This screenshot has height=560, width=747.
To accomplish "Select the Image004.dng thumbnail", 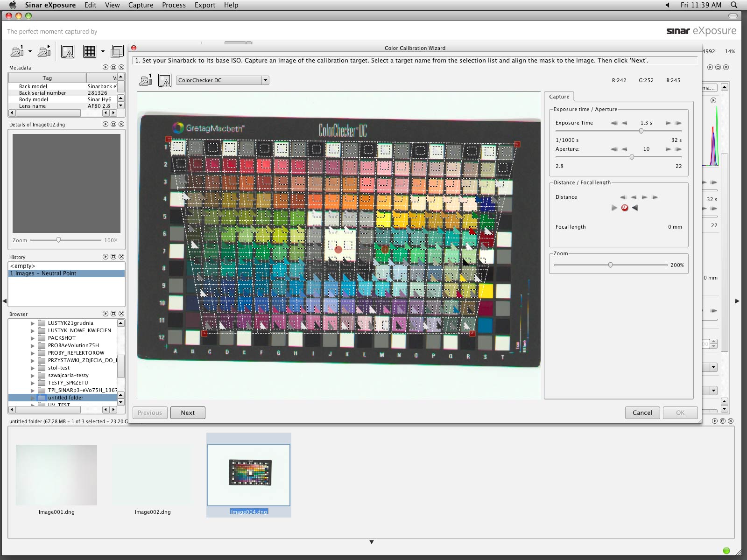I will (249, 475).
